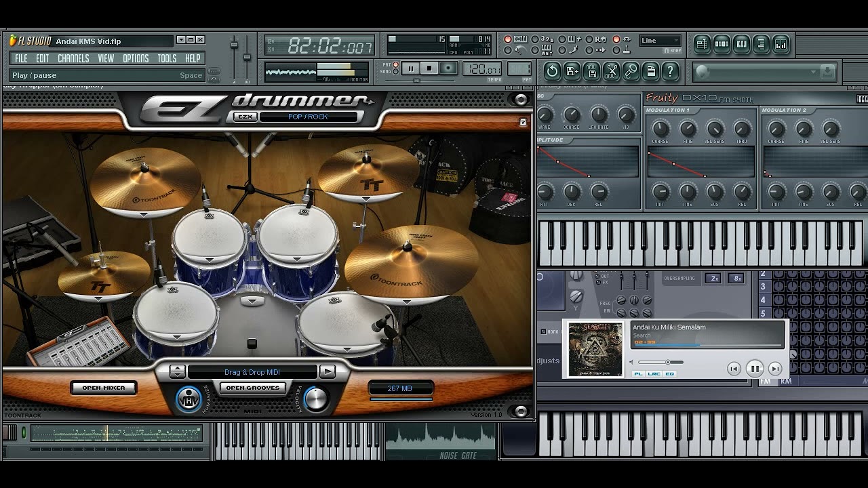This screenshot has width=868, height=488.
Task: Open the FL Studio title bar dropdown arrow
Action: [181, 40]
